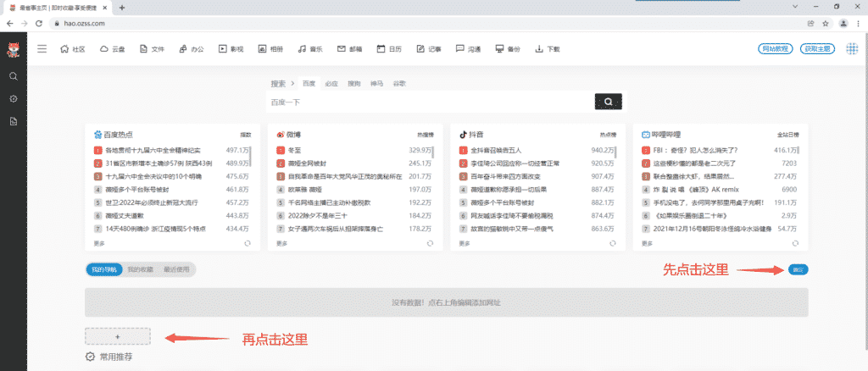Image resolution: width=868 pixels, height=371 pixels.
Task: Click the gear icon beside 常用推荐
Action: [90, 357]
